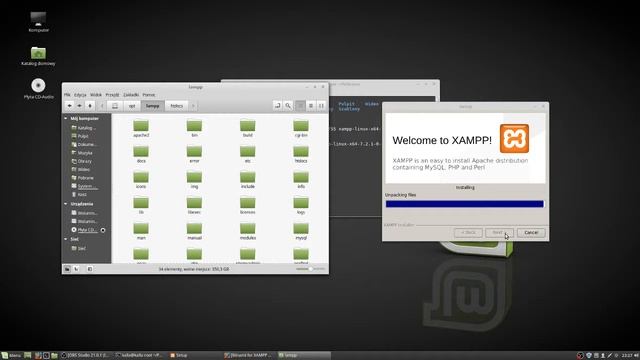
Task: Switch to compact view
Action: pos(321,106)
